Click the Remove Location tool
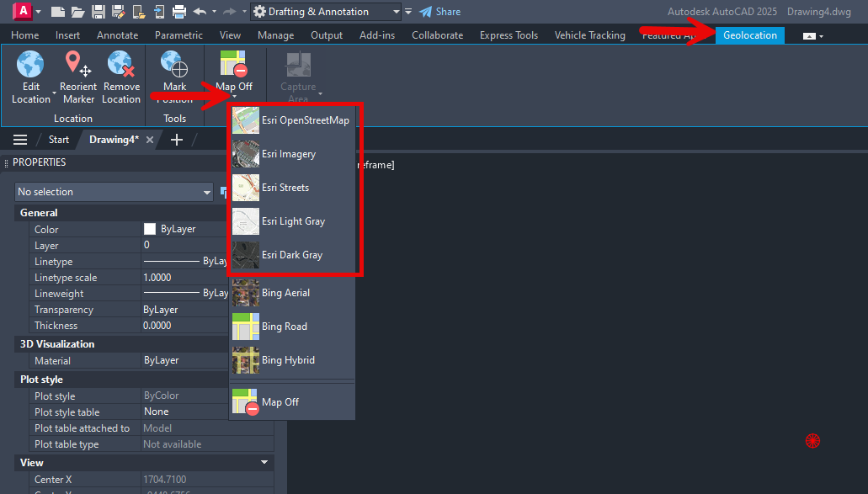Image resolution: width=868 pixels, height=494 pixels. click(121, 77)
